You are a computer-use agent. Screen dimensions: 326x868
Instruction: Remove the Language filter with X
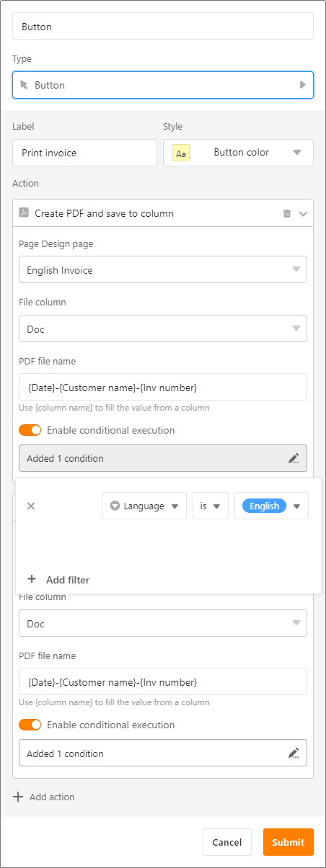(31, 506)
